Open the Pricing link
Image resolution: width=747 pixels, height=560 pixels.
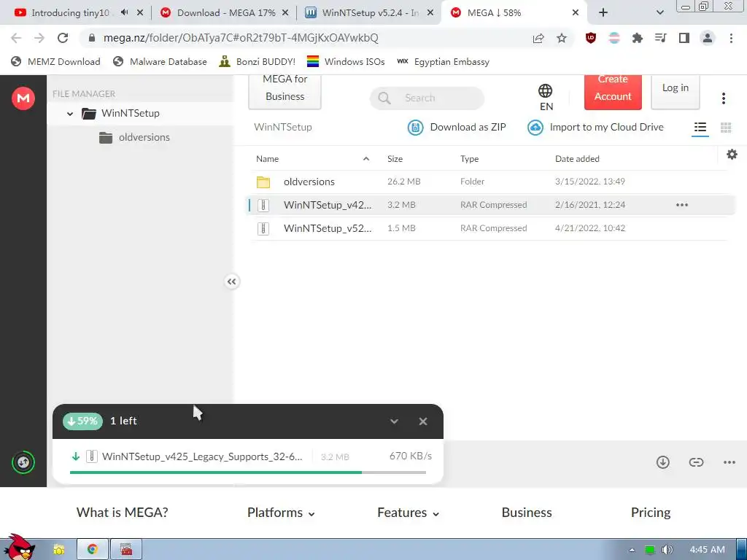[650, 513]
